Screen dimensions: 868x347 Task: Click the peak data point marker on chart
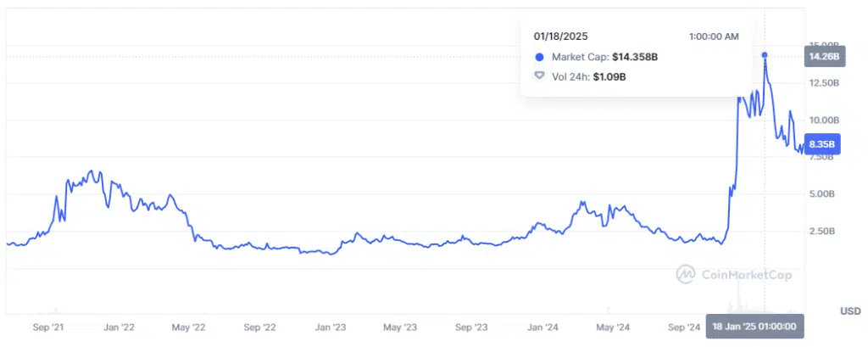click(x=765, y=55)
